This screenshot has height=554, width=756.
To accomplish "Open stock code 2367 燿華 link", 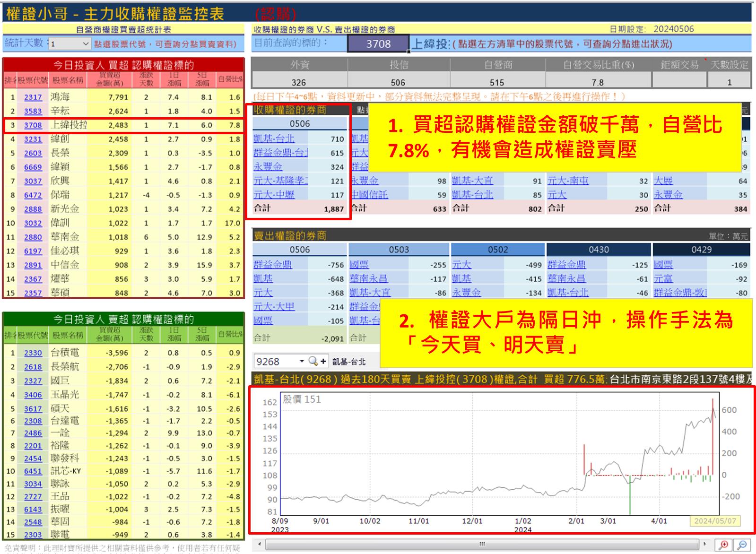I will (33, 279).
